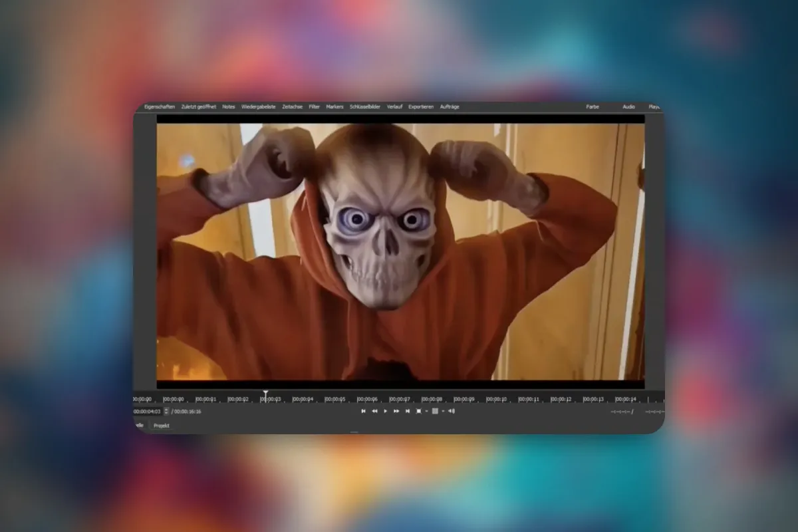Click the 00:00:05 mark on the scrubber
Image resolution: width=798 pixels, height=532 pixels.
click(336, 400)
